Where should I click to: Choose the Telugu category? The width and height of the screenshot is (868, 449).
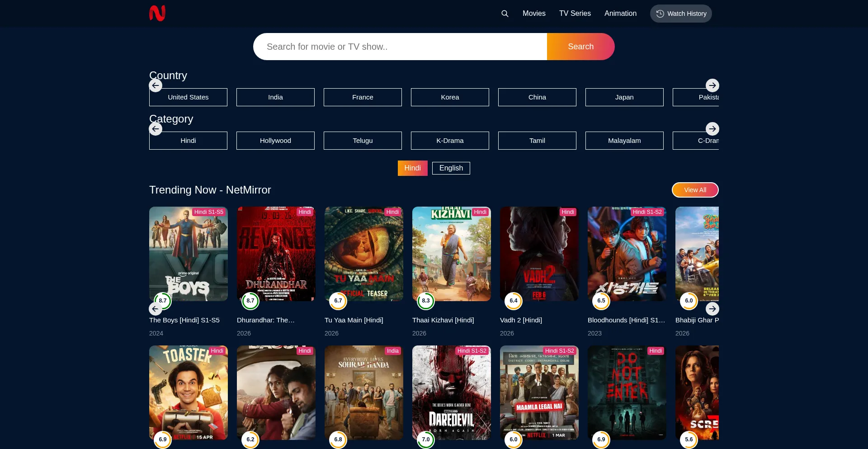[x=363, y=141]
